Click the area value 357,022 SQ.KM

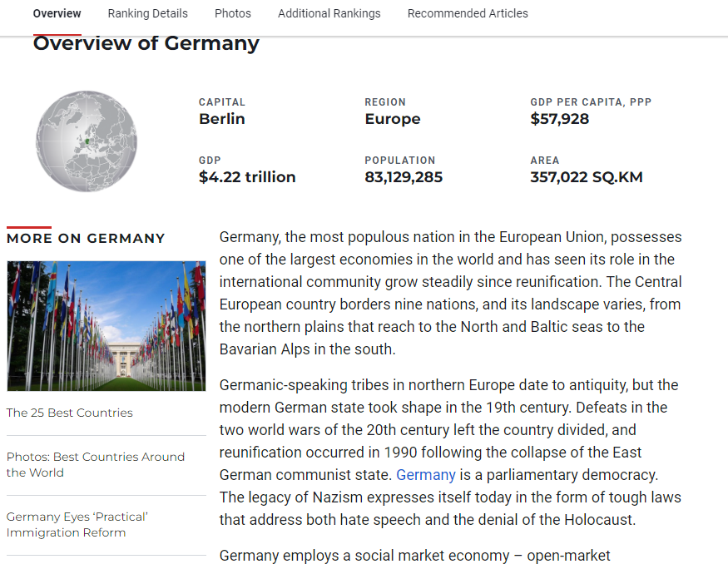click(586, 177)
